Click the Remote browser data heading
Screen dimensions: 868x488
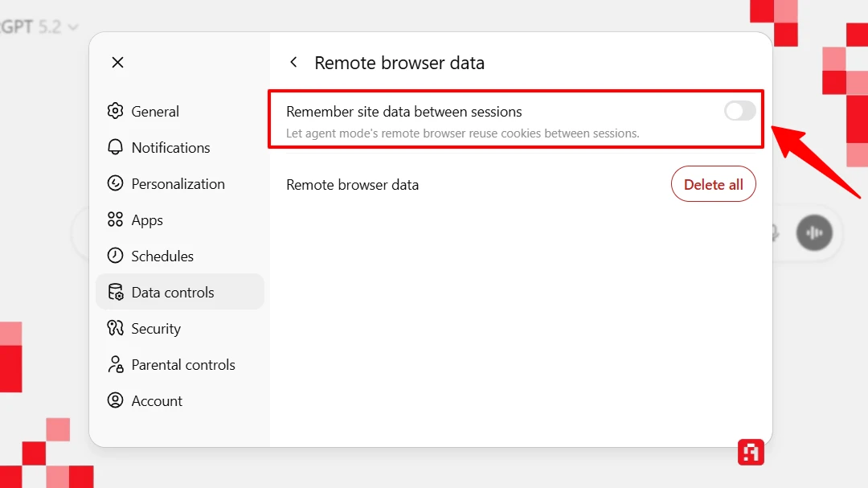(x=399, y=63)
